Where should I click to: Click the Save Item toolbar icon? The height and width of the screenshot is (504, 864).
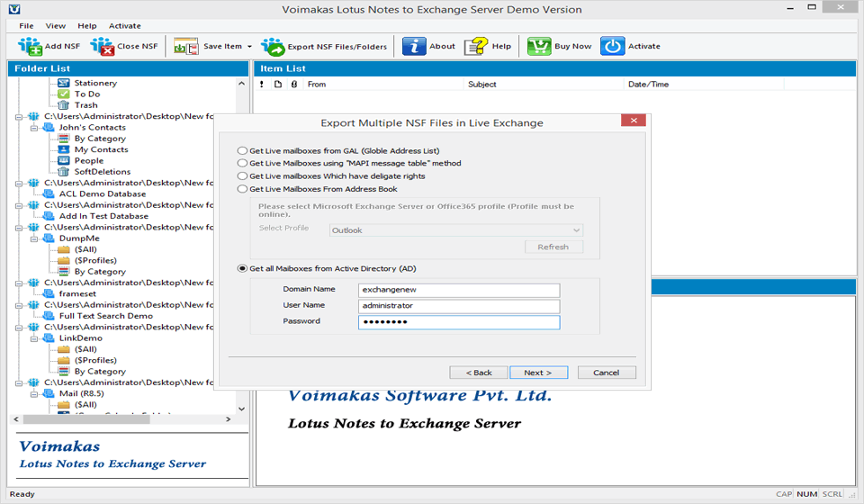coord(186,47)
